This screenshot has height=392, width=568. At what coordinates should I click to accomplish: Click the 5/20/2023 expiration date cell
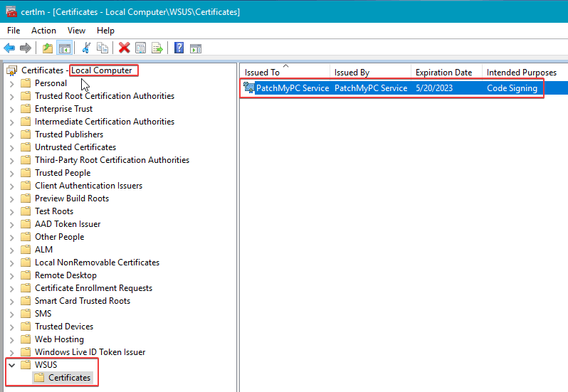[434, 88]
